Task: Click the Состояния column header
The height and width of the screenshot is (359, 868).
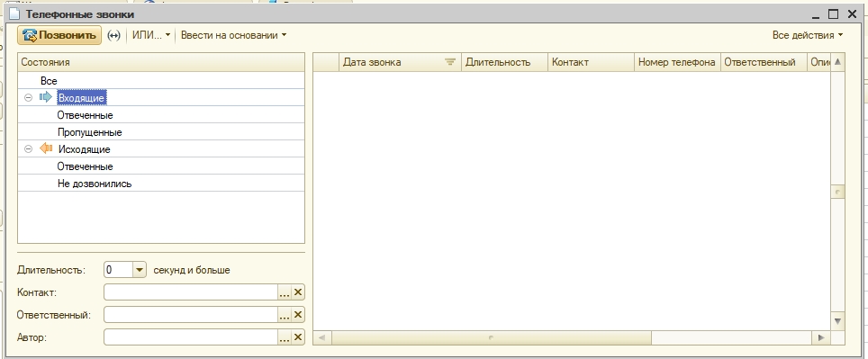Action: pos(161,62)
